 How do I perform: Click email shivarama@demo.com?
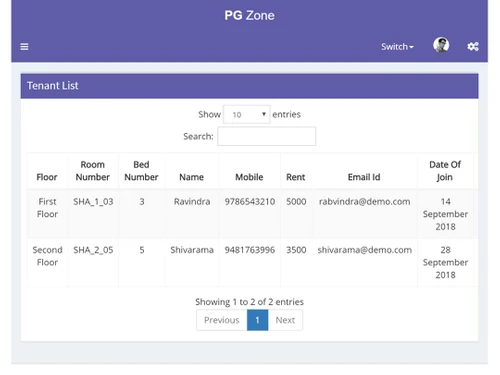(x=365, y=250)
